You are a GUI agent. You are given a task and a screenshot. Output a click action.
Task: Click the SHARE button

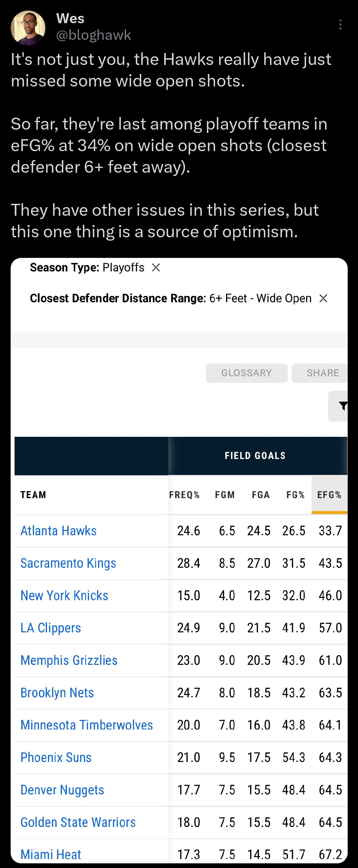tap(322, 373)
